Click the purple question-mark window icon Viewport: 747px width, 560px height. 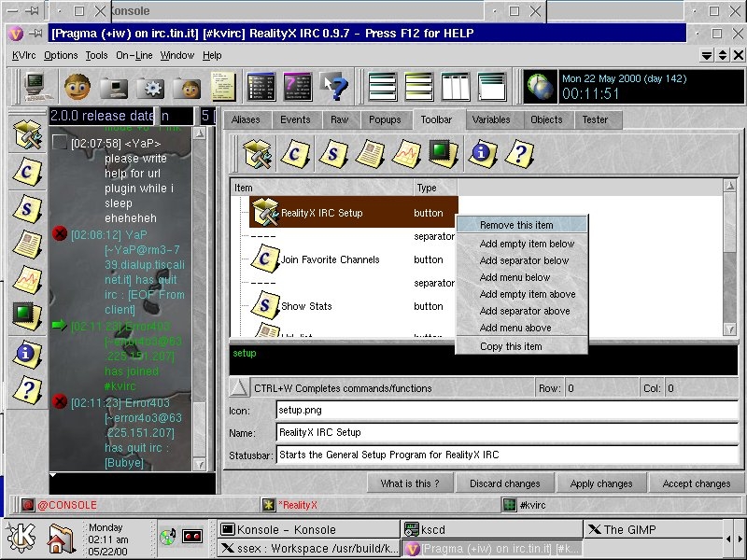tap(298, 87)
